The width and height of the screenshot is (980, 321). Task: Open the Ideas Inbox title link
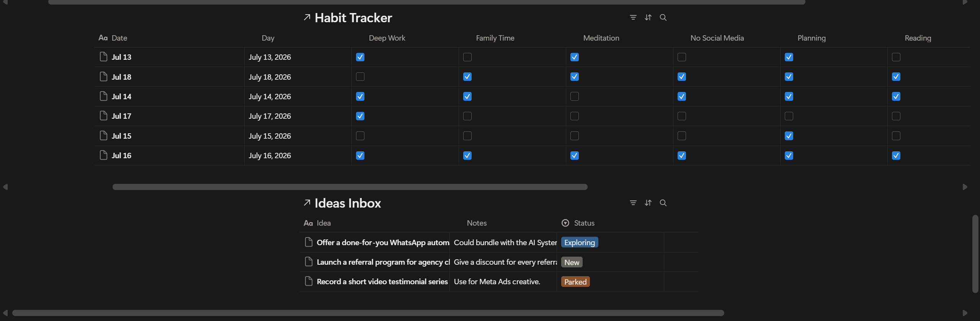pos(348,203)
